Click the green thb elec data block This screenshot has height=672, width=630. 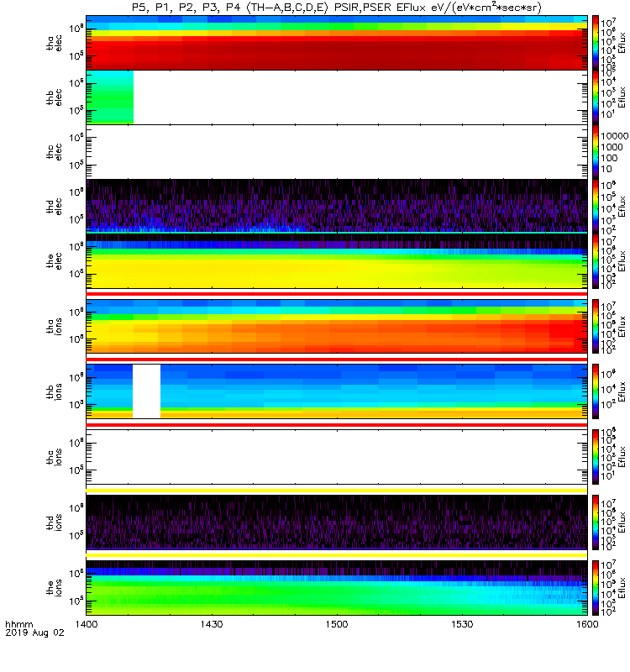click(110, 97)
